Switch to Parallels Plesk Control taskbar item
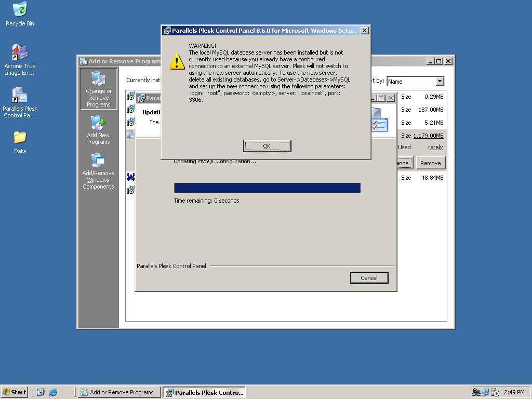 [x=204, y=392]
